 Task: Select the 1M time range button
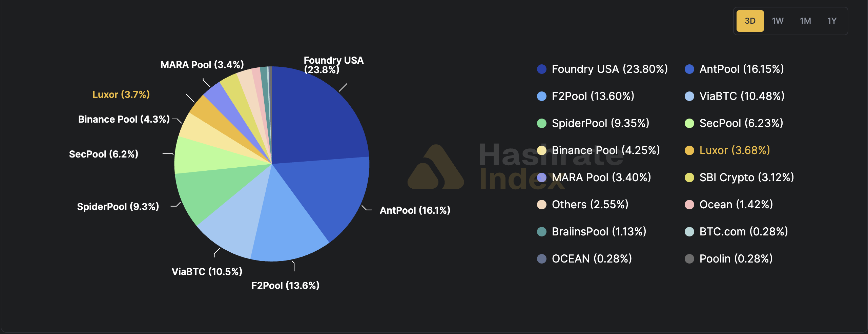pos(805,21)
